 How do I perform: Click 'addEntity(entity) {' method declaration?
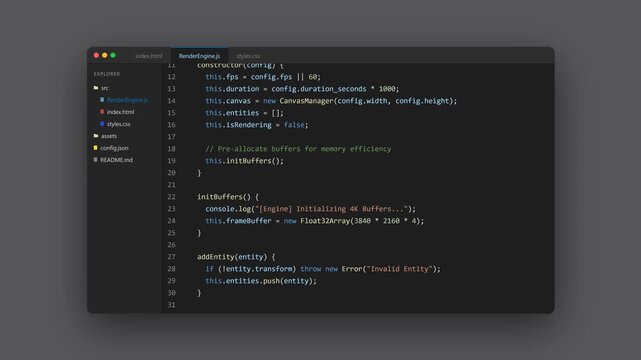236,257
